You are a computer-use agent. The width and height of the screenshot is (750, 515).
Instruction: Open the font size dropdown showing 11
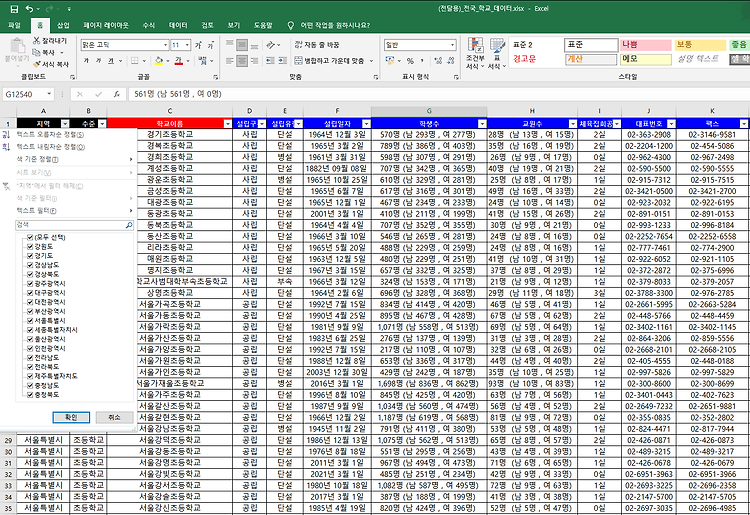[187, 45]
